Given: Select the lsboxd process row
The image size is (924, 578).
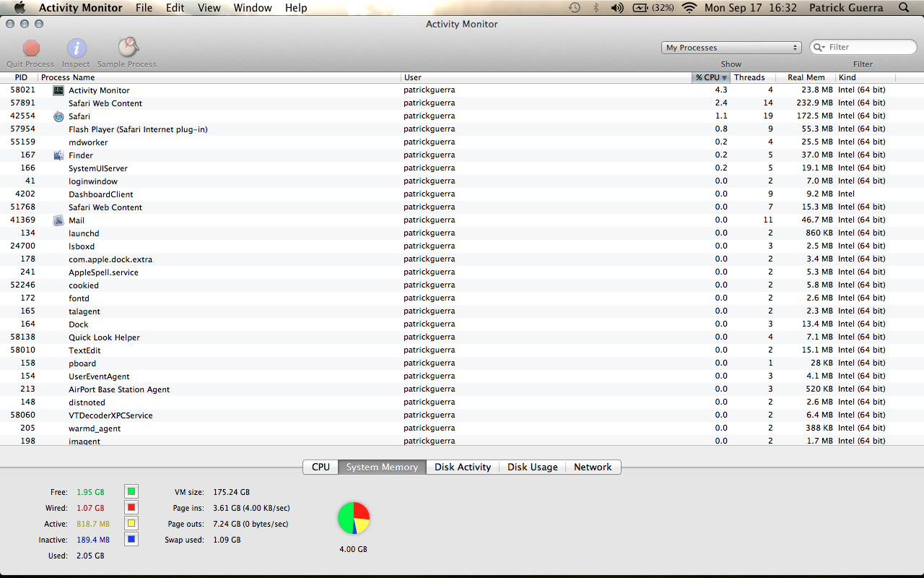Looking at the screenshot, I should (462, 246).
